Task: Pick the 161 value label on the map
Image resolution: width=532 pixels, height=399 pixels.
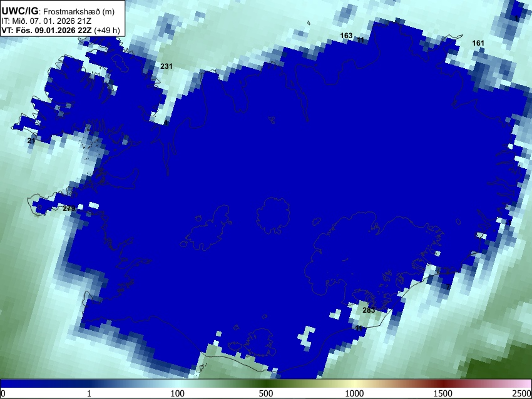Action: 478,43
